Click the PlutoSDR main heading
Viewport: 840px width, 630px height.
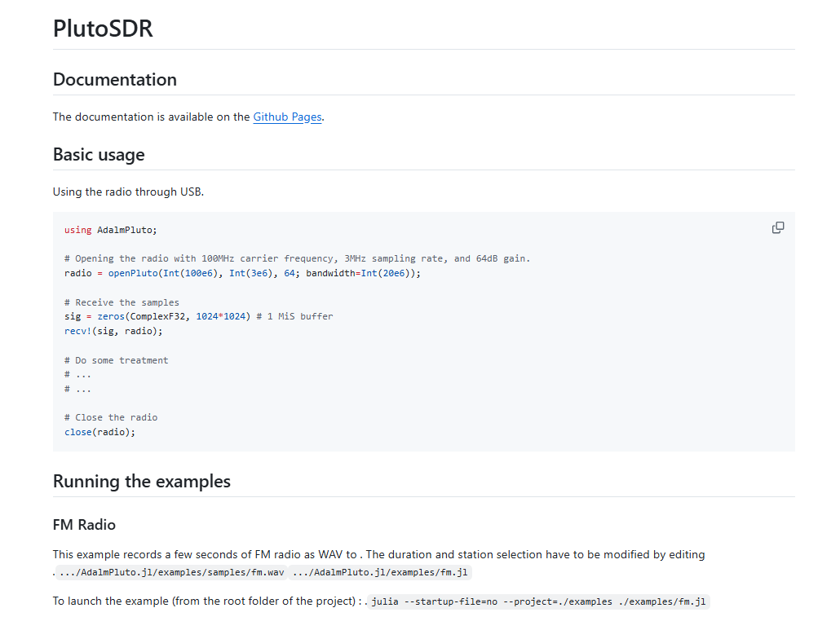(103, 29)
